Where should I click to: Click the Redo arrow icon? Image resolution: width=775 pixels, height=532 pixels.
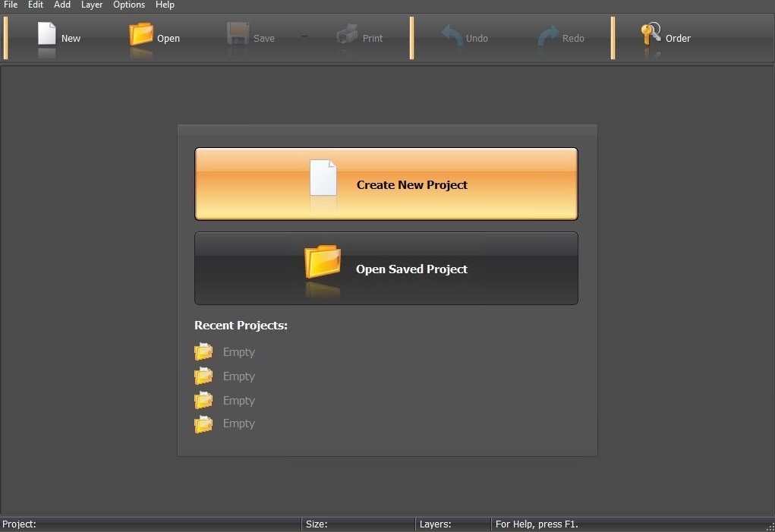coord(548,36)
